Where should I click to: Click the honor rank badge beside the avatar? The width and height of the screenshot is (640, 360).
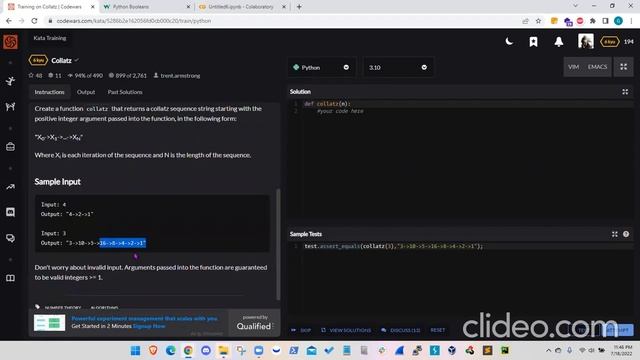609,42
